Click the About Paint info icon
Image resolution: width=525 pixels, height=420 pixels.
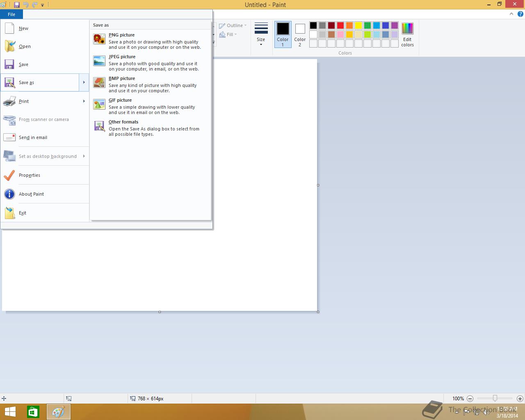pyautogui.click(x=9, y=194)
